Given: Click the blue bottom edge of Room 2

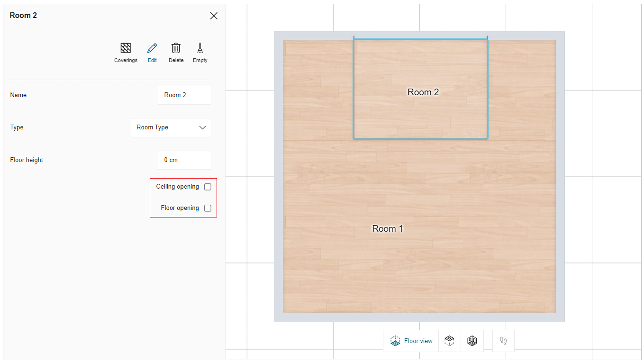Looking at the screenshot, I should (x=420, y=138).
